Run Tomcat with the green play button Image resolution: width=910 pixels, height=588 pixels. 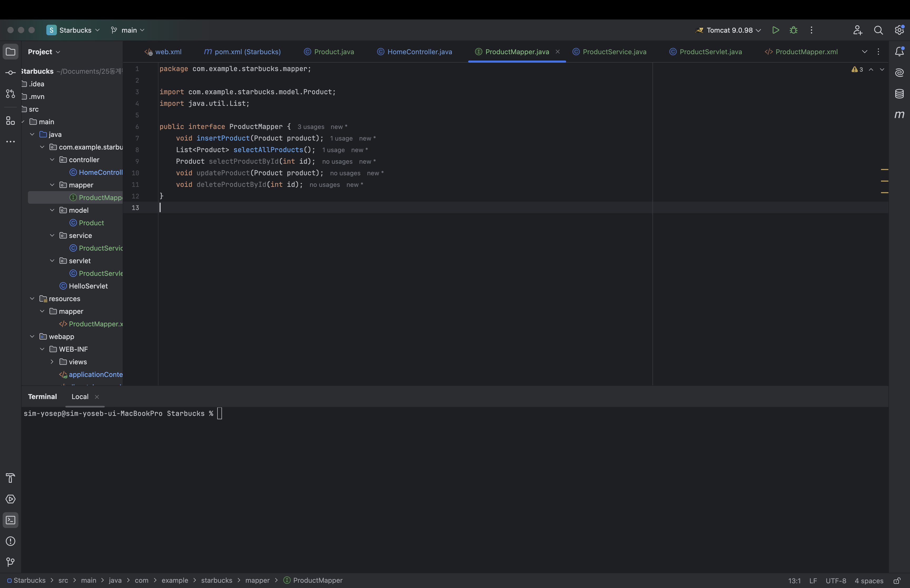(775, 30)
